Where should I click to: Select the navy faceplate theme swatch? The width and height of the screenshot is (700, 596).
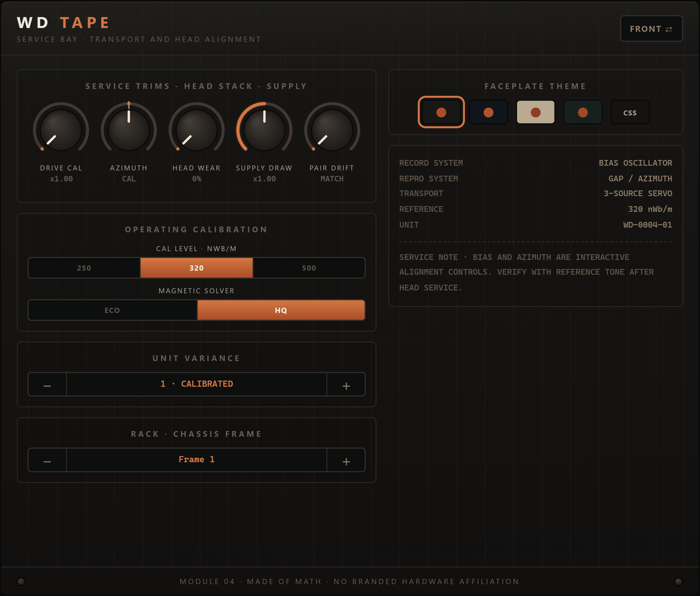(x=488, y=112)
